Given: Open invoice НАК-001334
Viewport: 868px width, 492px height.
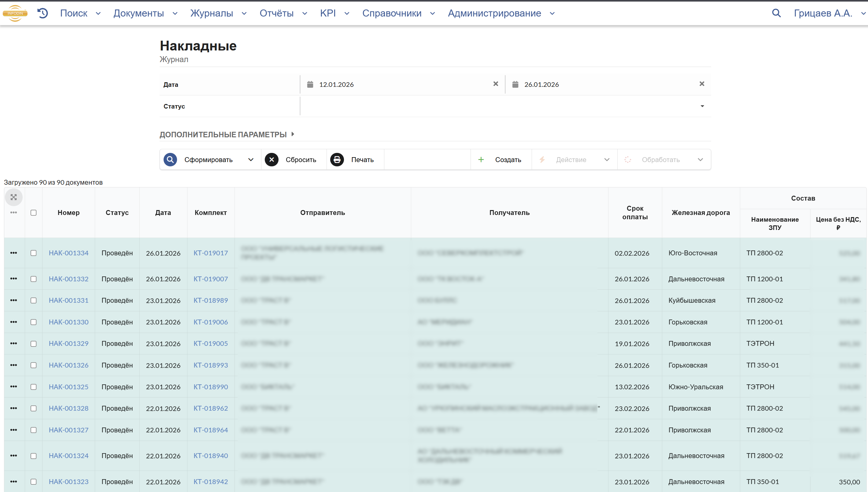Looking at the screenshot, I should coord(68,253).
